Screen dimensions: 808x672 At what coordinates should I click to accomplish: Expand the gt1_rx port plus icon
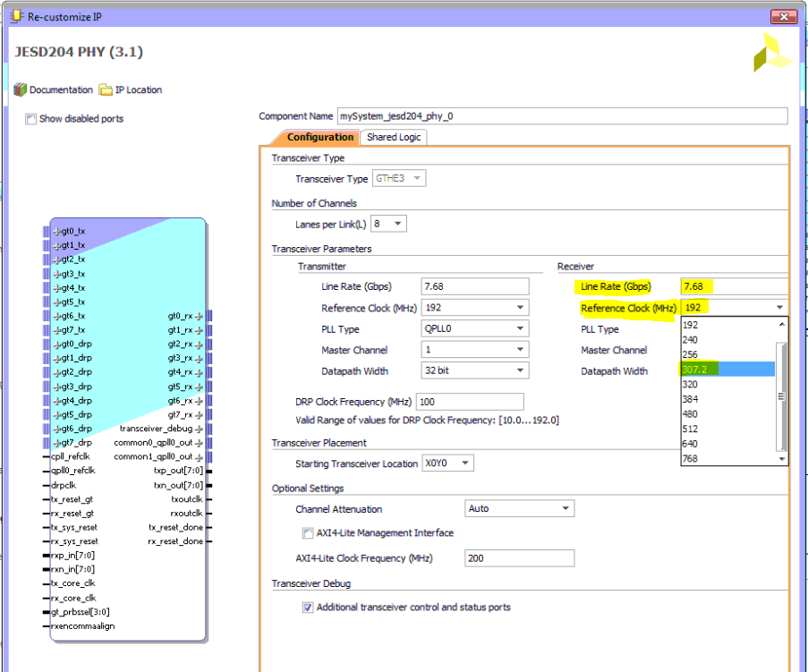tap(199, 330)
